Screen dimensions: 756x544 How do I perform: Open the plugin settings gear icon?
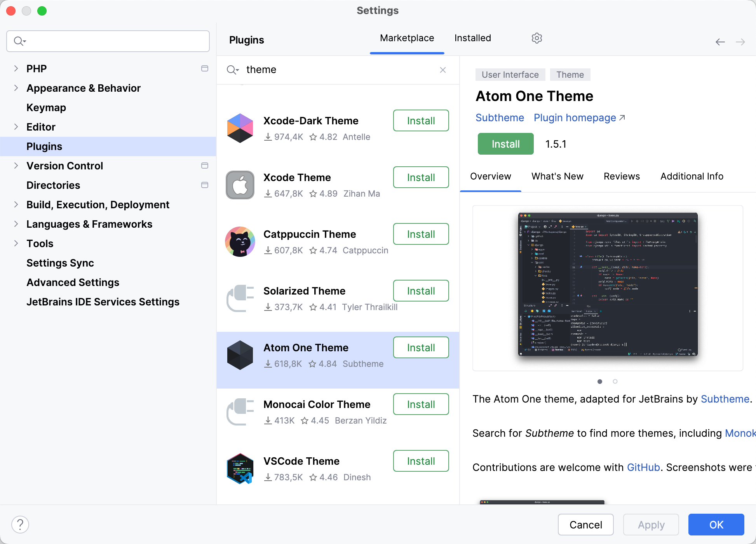click(x=537, y=38)
